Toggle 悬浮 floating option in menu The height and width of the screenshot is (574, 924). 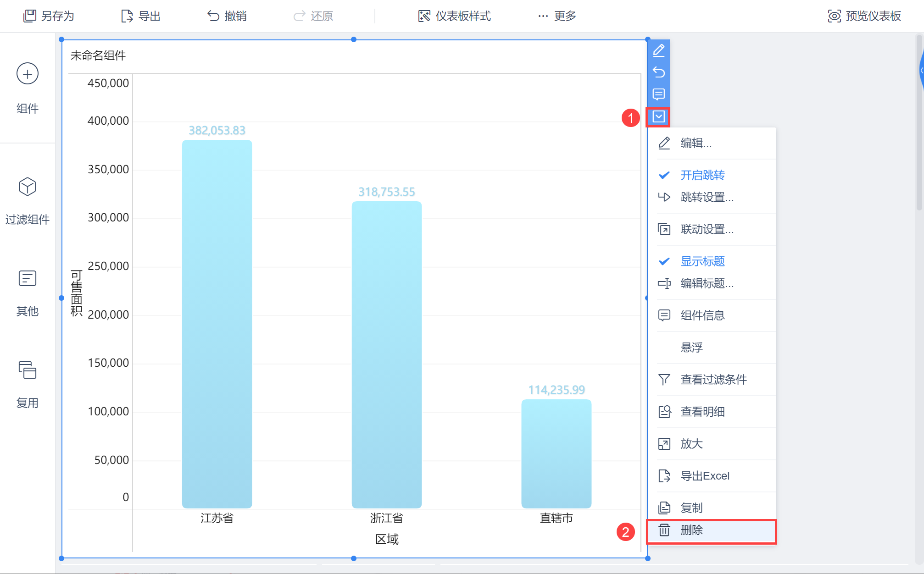click(691, 348)
